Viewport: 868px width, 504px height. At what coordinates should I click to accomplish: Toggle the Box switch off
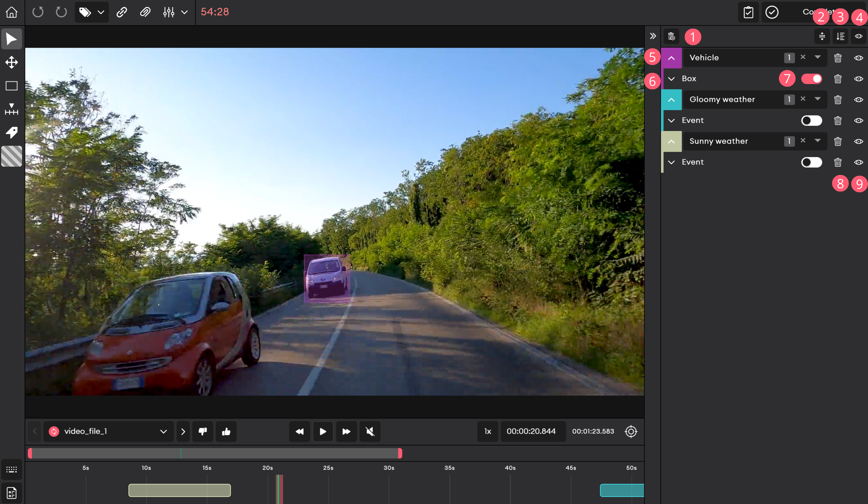pyautogui.click(x=812, y=79)
